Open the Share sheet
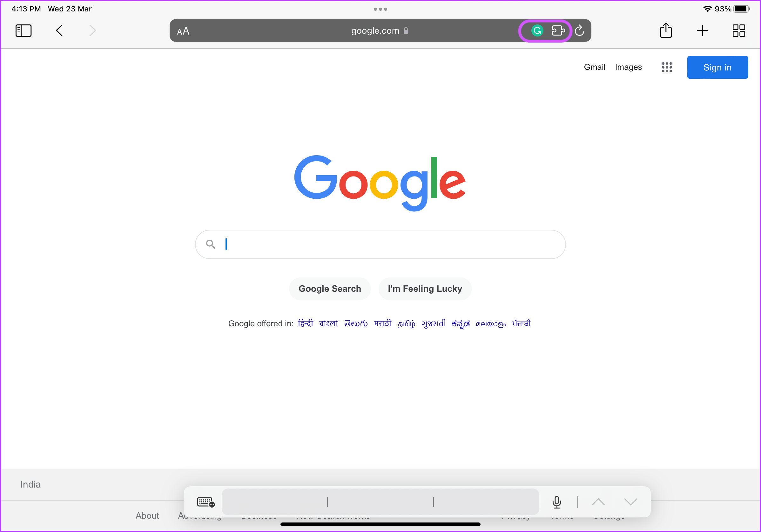Image resolution: width=761 pixels, height=532 pixels. coord(665,30)
